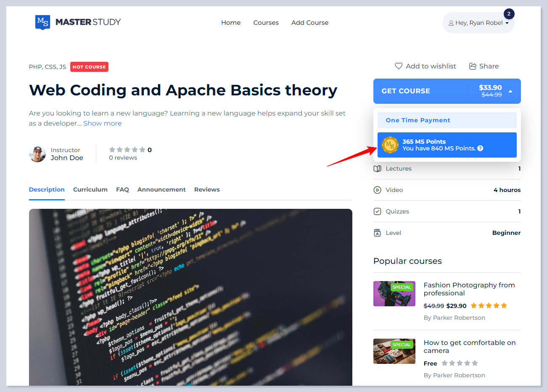Click the notification badge showing 2
Image resolution: width=547 pixels, height=392 pixels.
pos(509,14)
